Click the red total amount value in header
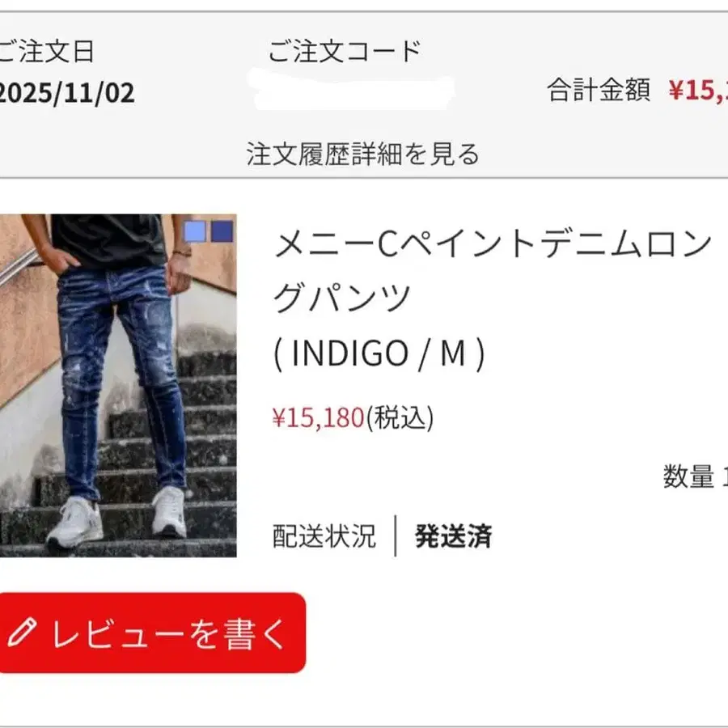 click(x=698, y=90)
